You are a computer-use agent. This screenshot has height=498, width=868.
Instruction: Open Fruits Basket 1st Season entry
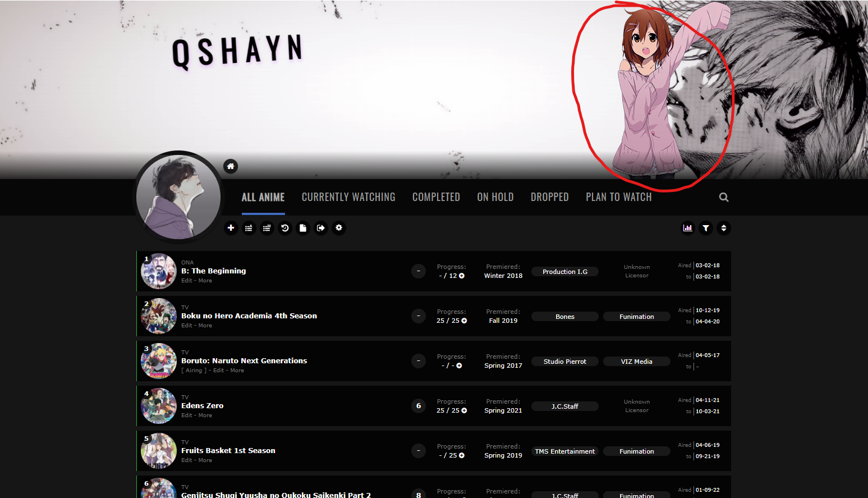point(228,450)
